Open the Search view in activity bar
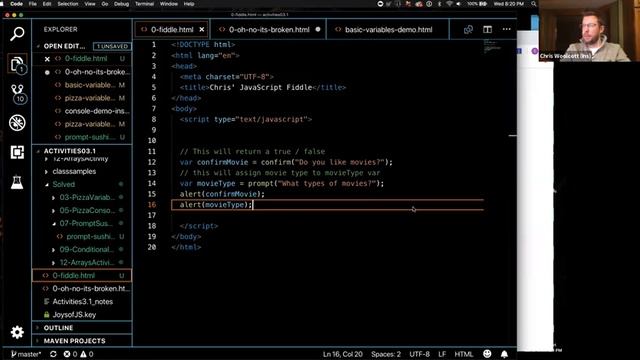This screenshot has width=640, height=360. tap(17, 34)
